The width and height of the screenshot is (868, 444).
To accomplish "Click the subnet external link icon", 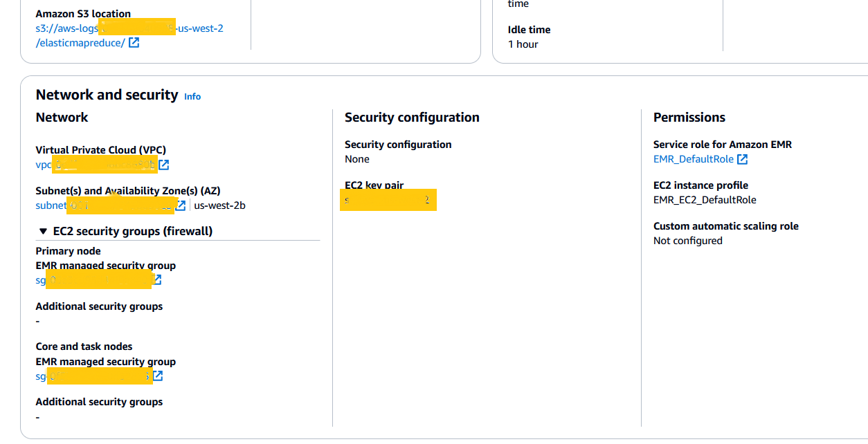I will coord(181,205).
